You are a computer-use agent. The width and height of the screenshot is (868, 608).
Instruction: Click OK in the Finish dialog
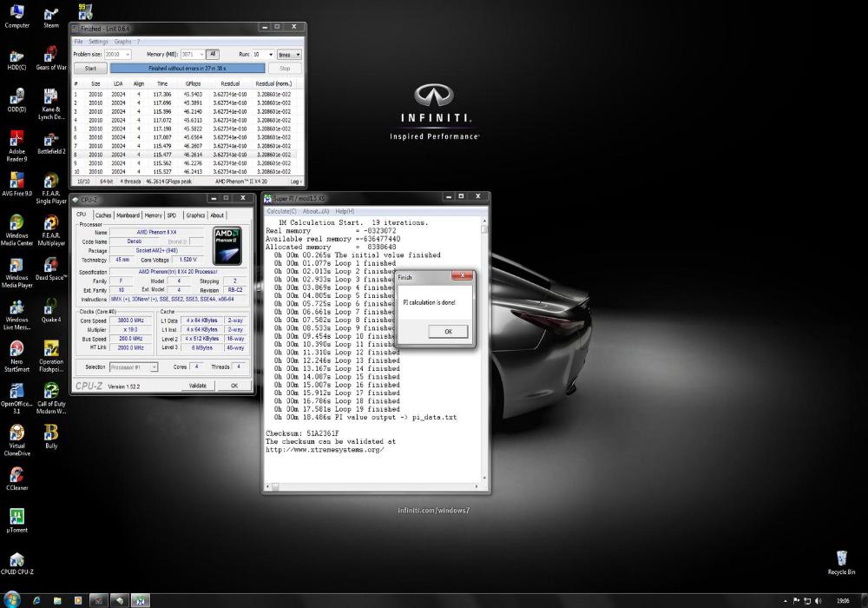[x=449, y=332]
